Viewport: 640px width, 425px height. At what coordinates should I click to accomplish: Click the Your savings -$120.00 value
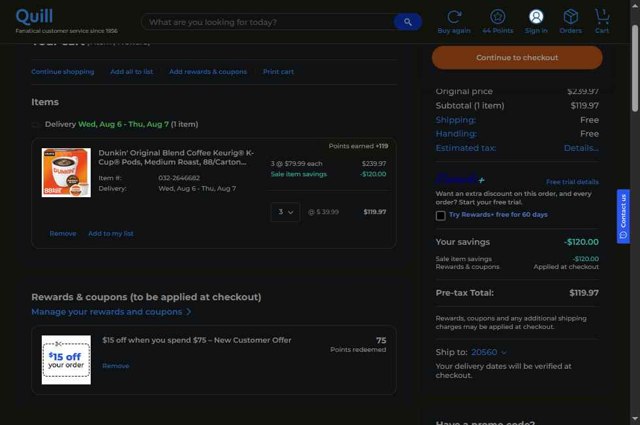(x=581, y=242)
